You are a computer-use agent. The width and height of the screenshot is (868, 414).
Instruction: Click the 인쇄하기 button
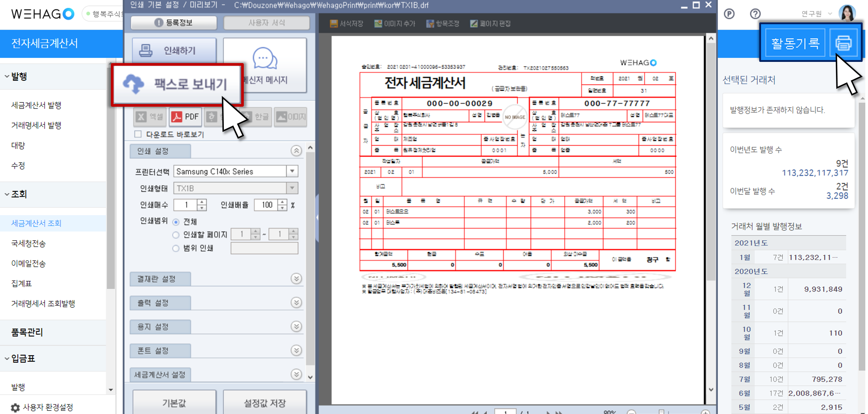coord(174,51)
